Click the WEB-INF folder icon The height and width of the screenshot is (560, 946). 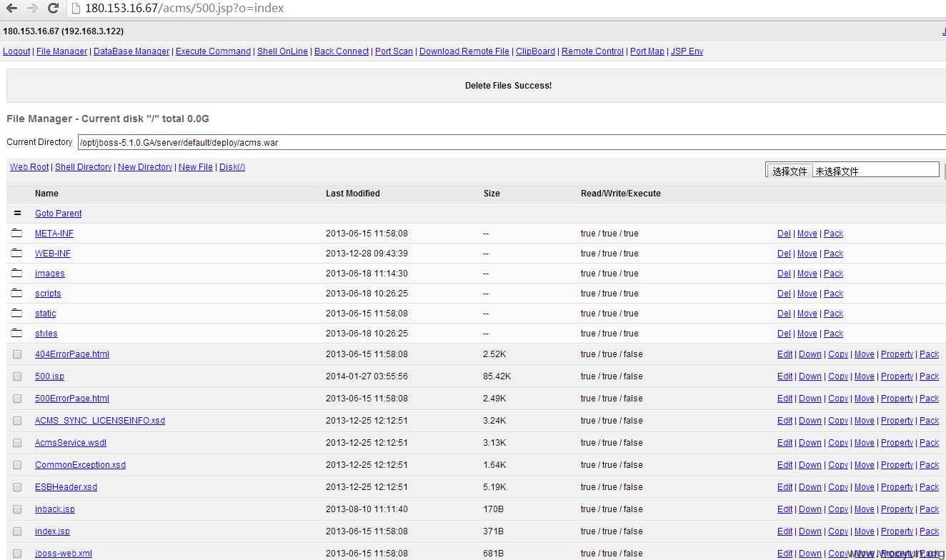click(x=17, y=253)
